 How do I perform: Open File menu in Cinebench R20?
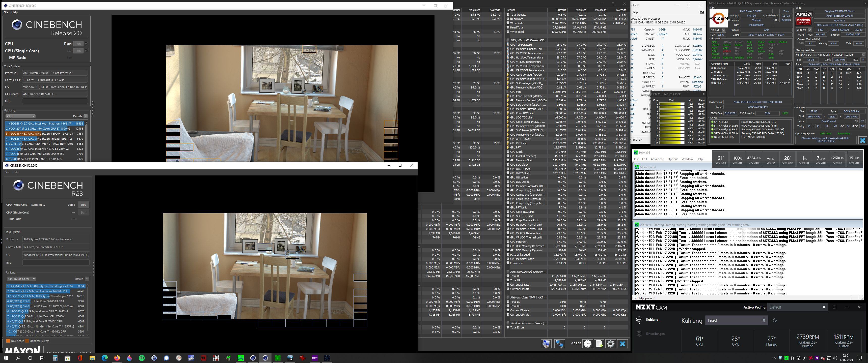[6, 12]
